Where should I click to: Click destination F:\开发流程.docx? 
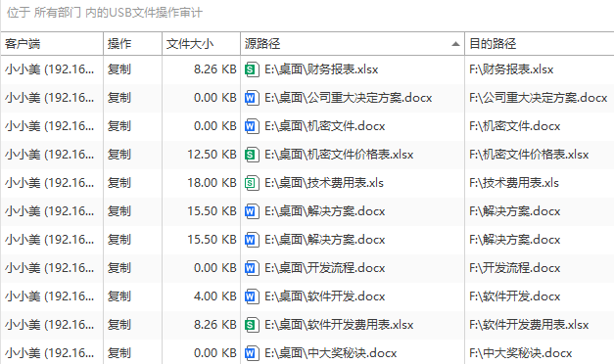tap(515, 268)
